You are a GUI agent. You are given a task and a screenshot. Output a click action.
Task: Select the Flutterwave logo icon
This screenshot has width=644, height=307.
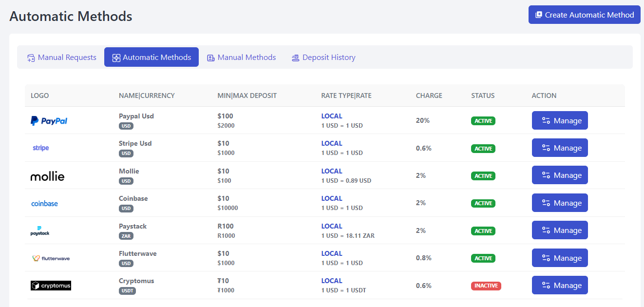tap(51, 258)
